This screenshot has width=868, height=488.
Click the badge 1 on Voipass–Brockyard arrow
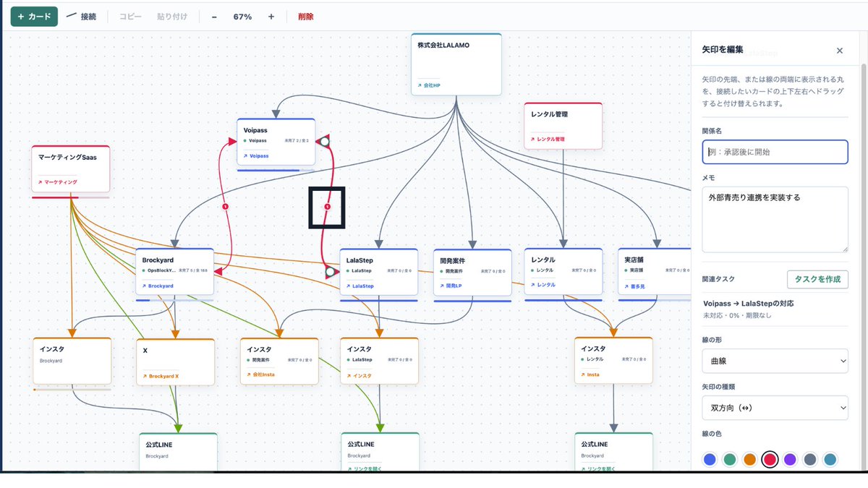point(226,207)
